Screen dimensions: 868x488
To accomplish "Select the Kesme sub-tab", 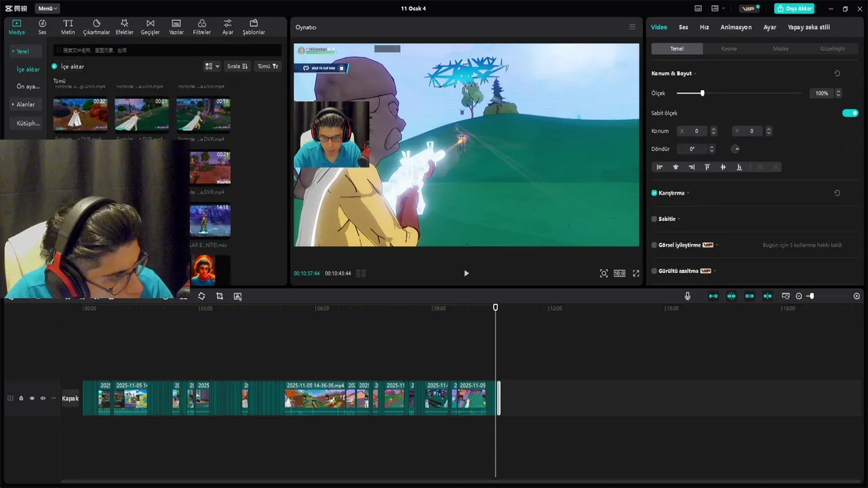I will point(729,49).
